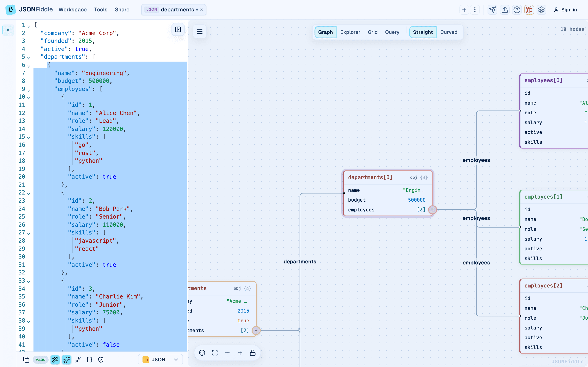Open the Workspace menu
The height and width of the screenshot is (367, 588).
tap(72, 10)
